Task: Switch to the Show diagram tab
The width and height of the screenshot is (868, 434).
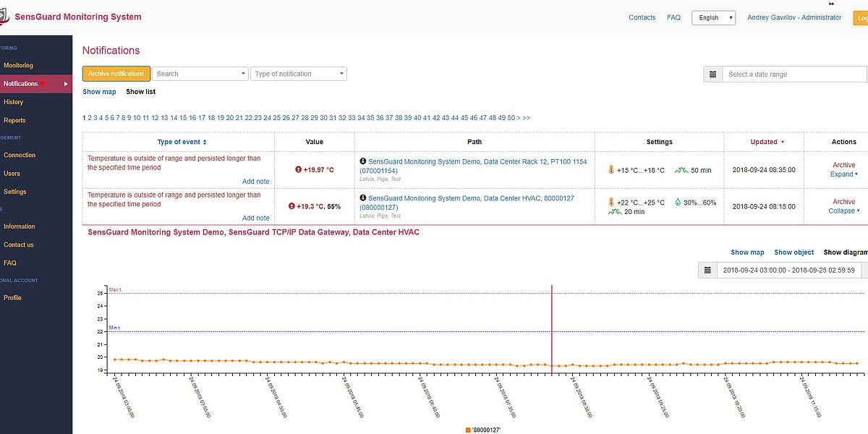Action: pyautogui.click(x=845, y=252)
